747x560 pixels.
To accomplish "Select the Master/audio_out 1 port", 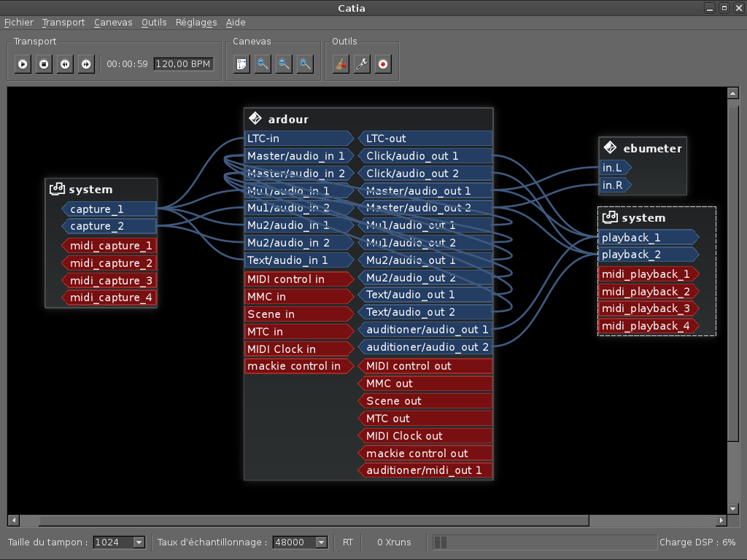I will [x=425, y=191].
